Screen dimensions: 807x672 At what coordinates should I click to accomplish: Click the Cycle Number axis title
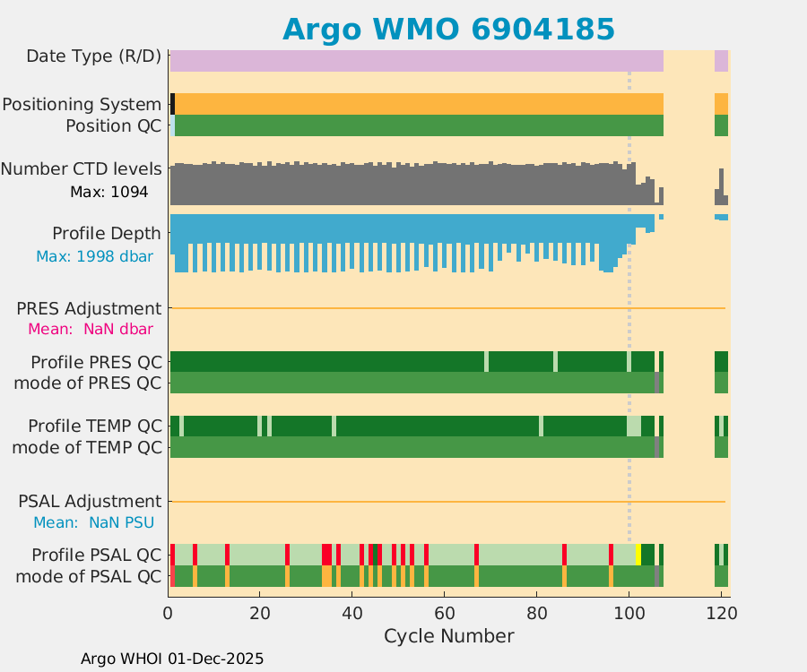[x=448, y=636]
